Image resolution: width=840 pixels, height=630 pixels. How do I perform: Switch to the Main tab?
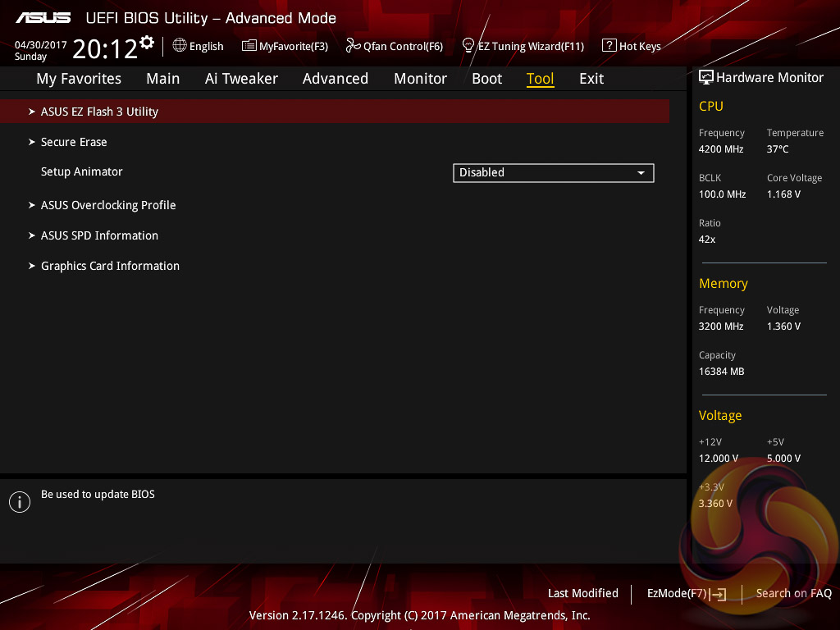[163, 79]
